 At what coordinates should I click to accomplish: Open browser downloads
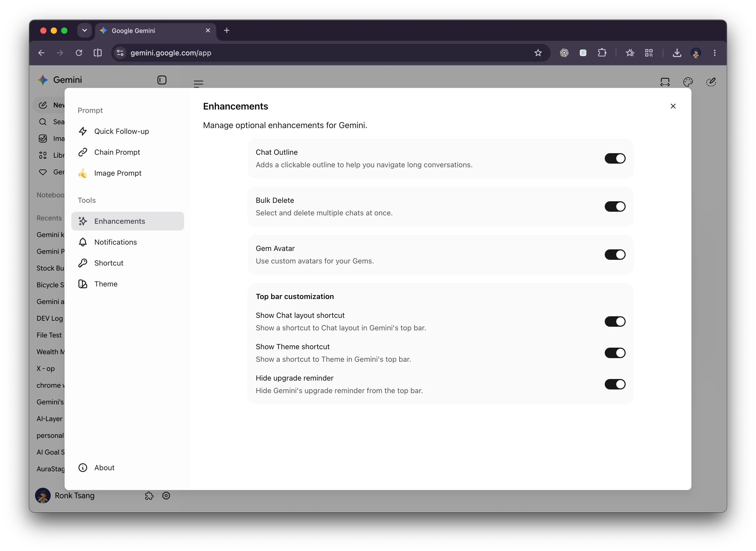[677, 53]
